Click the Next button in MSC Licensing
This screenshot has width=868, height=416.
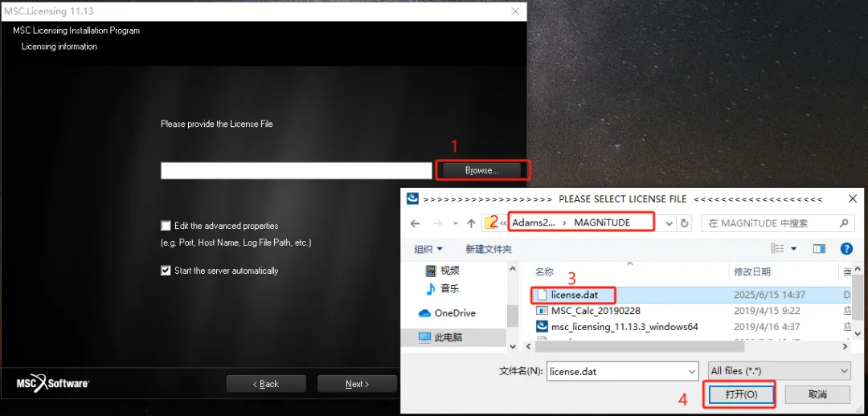click(357, 384)
